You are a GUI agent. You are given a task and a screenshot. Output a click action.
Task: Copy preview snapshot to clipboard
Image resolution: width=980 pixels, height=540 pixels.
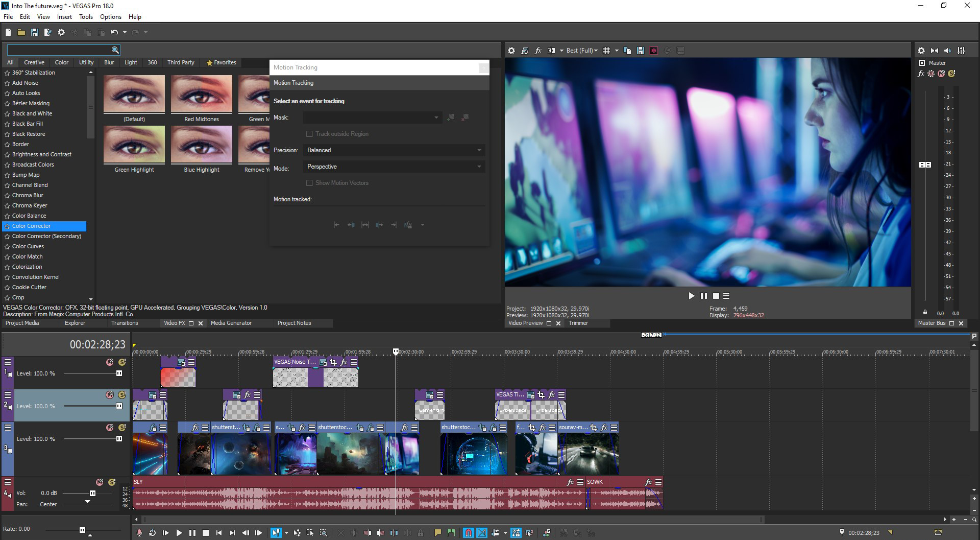(627, 51)
